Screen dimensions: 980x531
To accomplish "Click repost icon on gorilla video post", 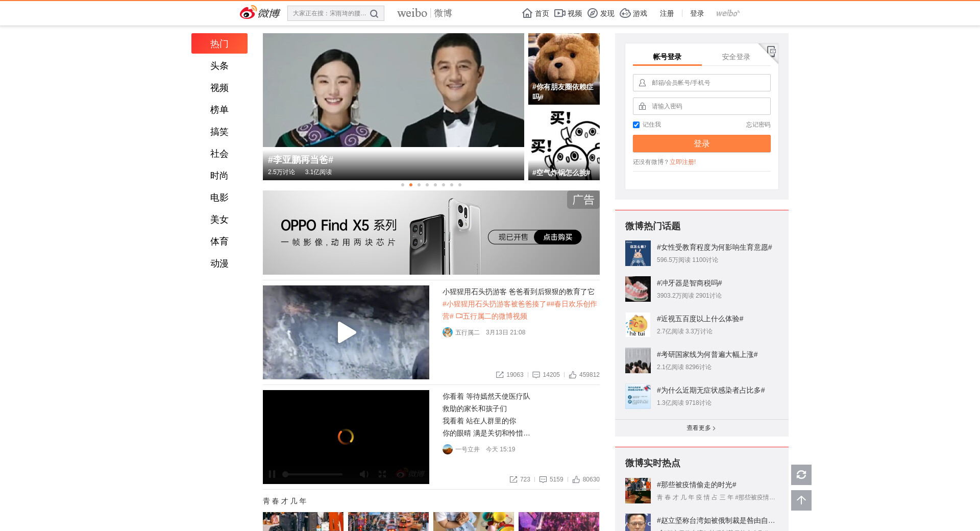I will (500, 375).
